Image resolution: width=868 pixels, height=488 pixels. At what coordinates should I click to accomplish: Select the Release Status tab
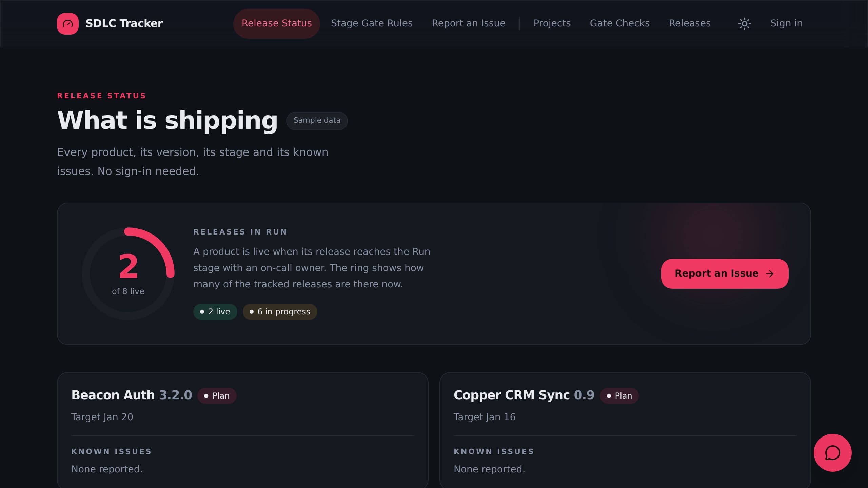pyautogui.click(x=276, y=23)
